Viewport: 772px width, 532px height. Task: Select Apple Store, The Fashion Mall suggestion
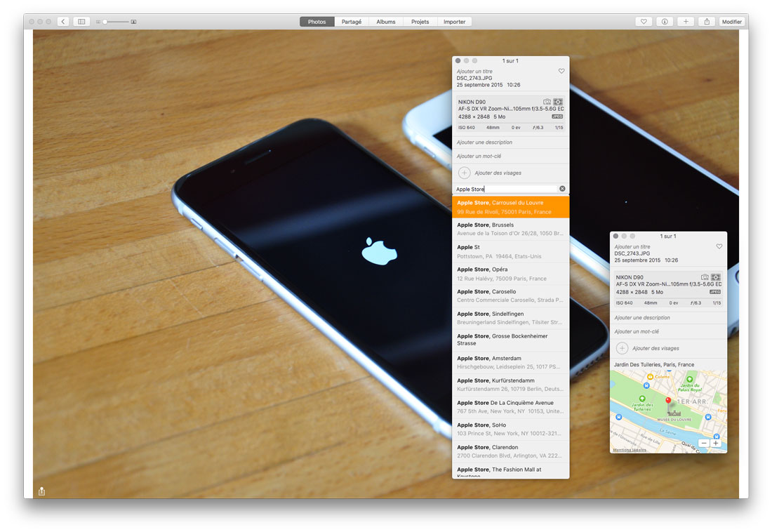pyautogui.click(x=510, y=471)
